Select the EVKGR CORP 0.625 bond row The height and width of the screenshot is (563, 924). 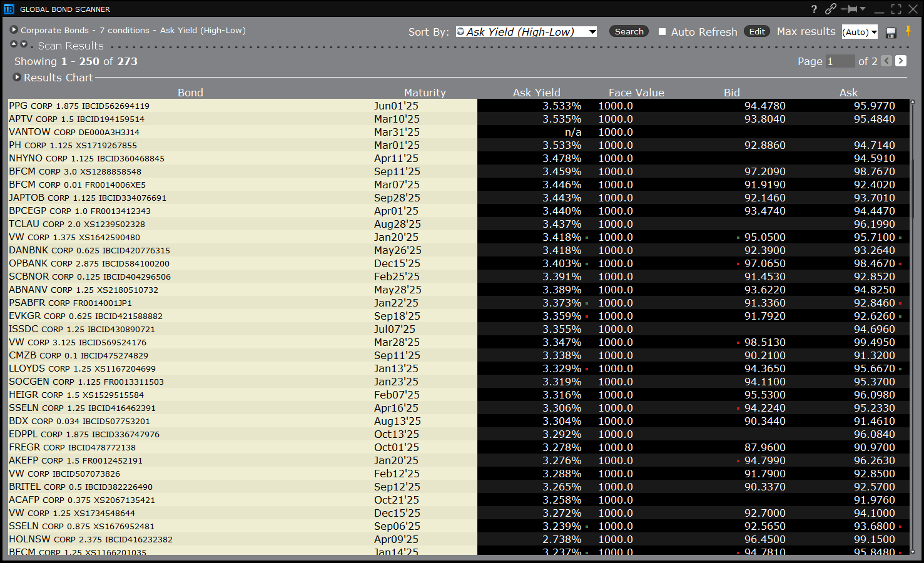tap(459, 316)
